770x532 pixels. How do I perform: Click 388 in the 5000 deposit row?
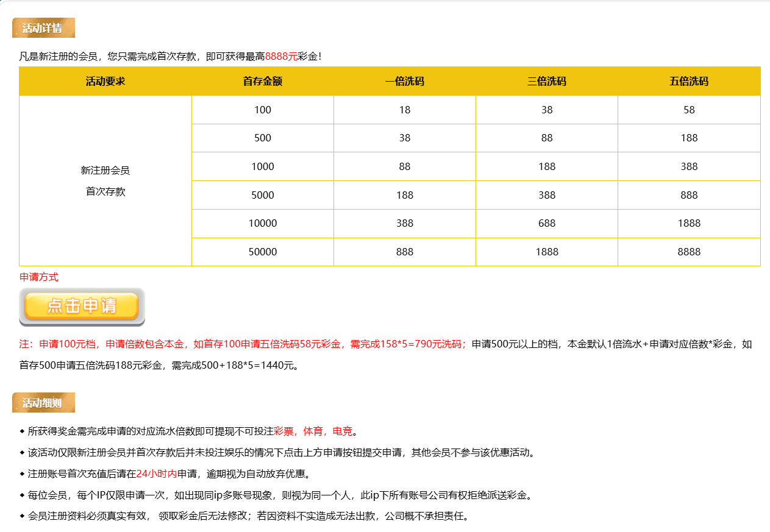547,195
